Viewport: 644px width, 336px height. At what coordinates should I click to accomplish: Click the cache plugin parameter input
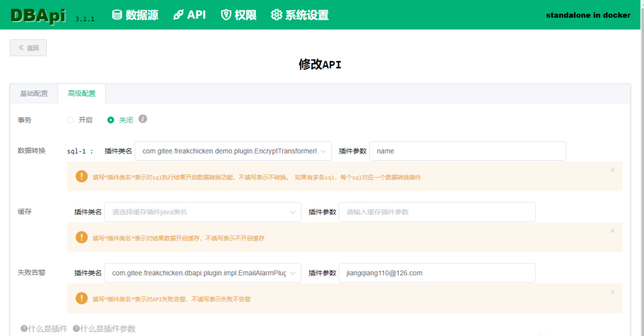coord(437,212)
